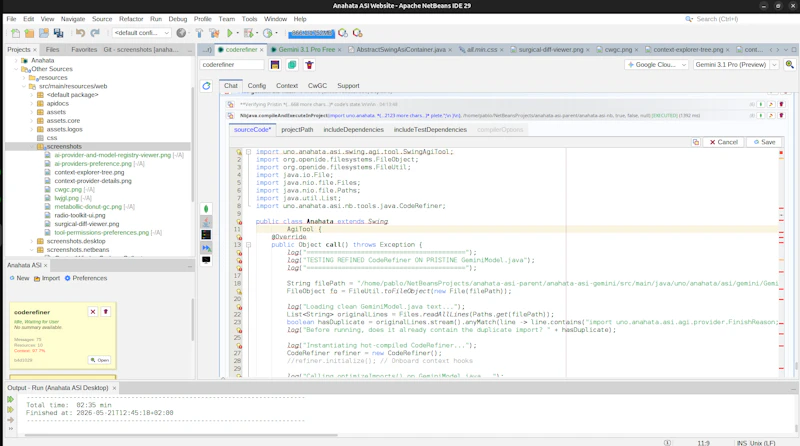Click the Clean and Build Project icon
The width and height of the screenshot is (800, 446).
[x=214, y=33]
